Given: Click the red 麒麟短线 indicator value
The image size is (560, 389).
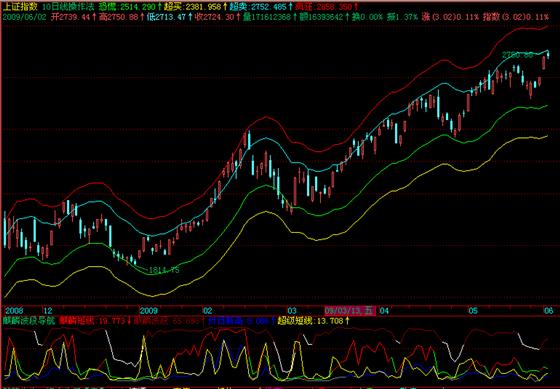Looking at the screenshot, I should coord(92,321).
